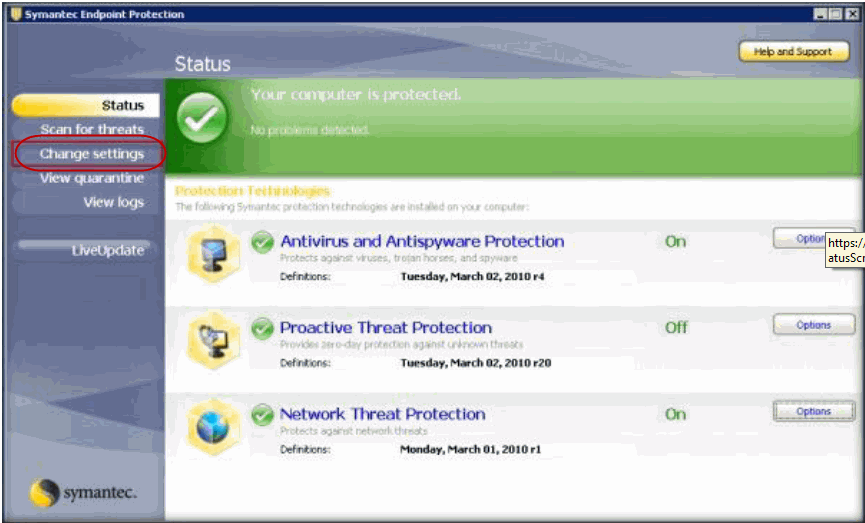Image resolution: width=865 pixels, height=523 pixels.
Task: Click the large green protected checkmark icon
Action: [202, 120]
